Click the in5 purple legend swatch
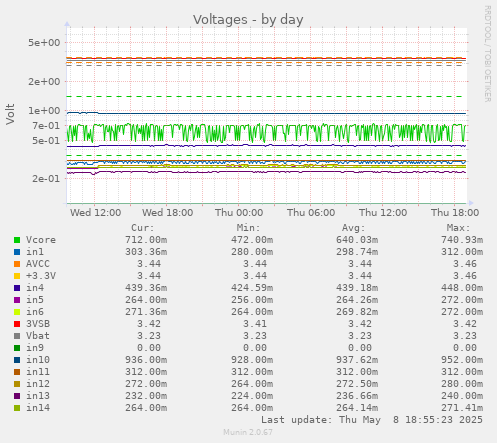The image size is (497, 443). coord(17,300)
